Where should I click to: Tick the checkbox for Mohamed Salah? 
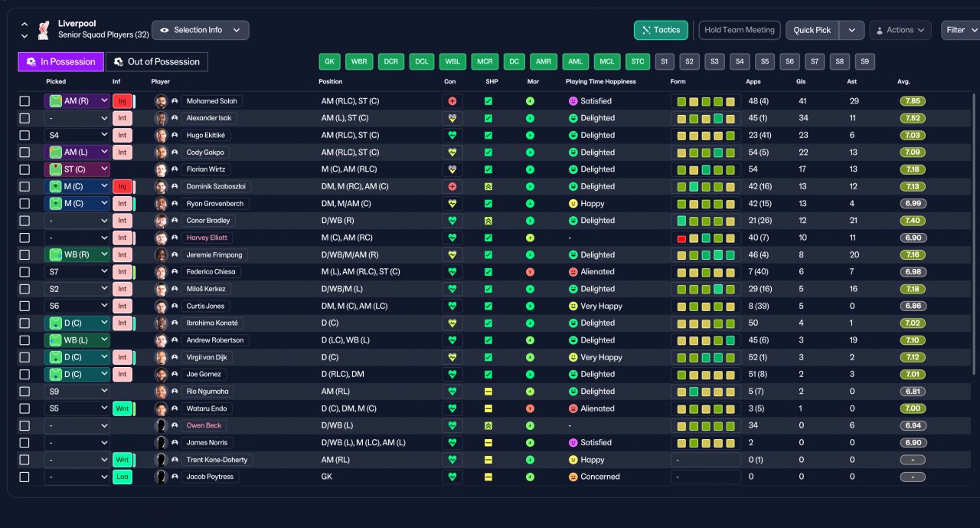24,101
